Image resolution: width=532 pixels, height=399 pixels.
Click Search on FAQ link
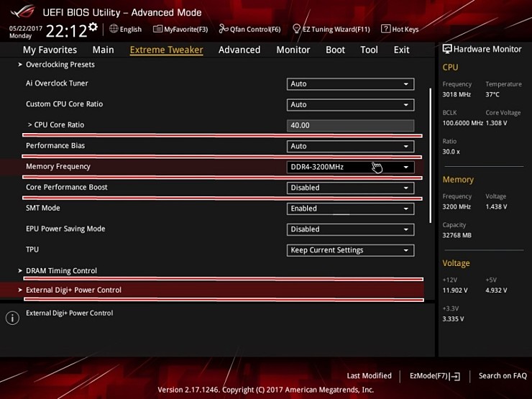pyautogui.click(x=503, y=375)
